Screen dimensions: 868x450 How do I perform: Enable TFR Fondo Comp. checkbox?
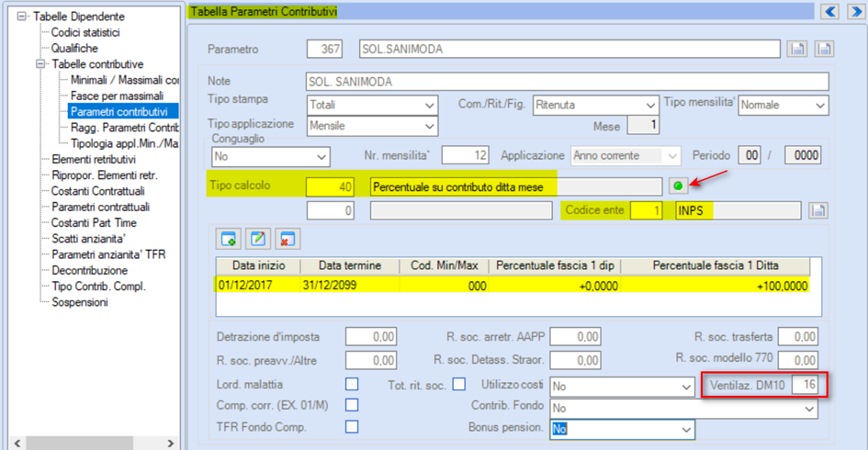pos(352,427)
